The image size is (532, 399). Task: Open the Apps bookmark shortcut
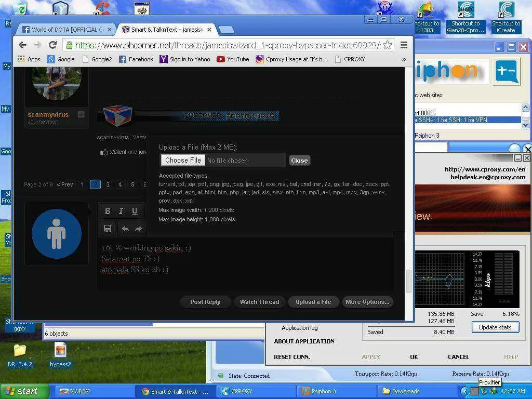[x=29, y=59]
